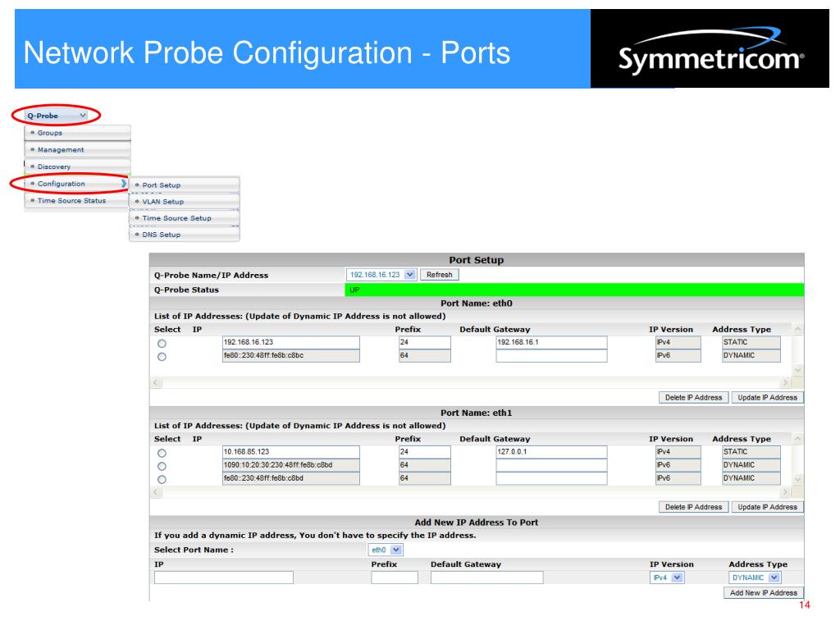Go to DNS Setup in the submenu
The image size is (840, 630).
(185, 235)
